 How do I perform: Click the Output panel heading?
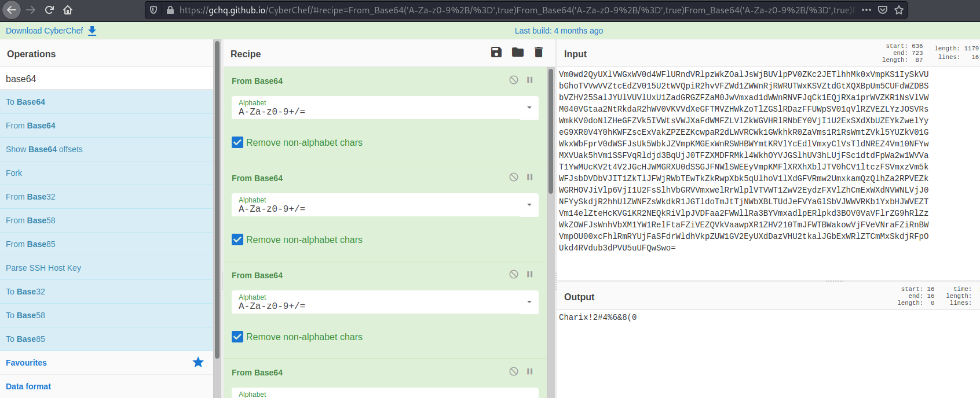coord(579,297)
